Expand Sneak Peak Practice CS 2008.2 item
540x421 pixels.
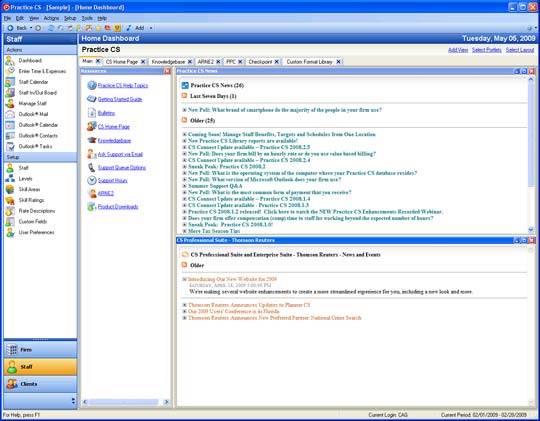(185, 167)
